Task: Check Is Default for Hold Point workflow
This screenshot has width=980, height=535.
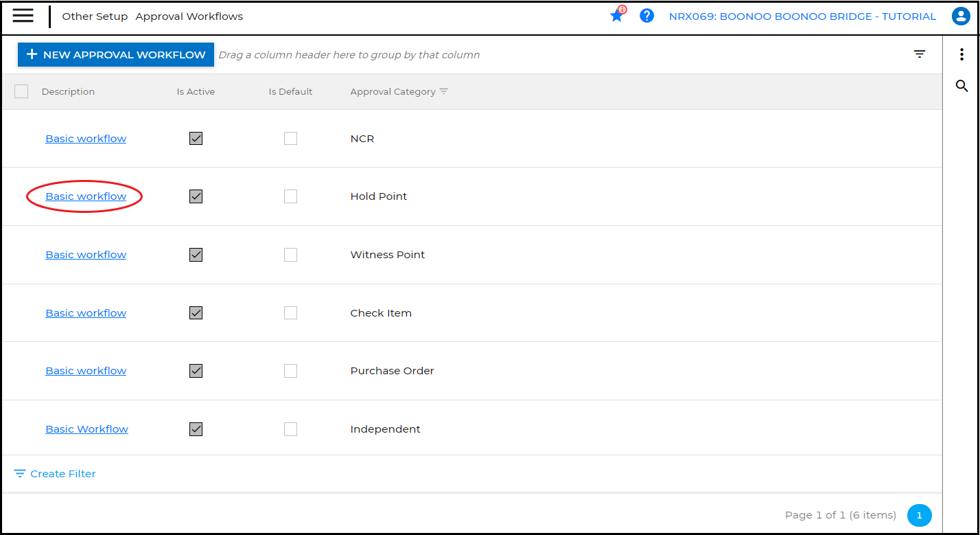Action: coord(290,196)
